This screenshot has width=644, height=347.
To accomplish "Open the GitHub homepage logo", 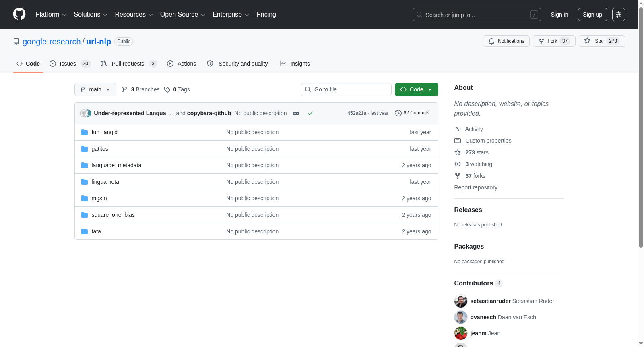I will click(x=19, y=15).
